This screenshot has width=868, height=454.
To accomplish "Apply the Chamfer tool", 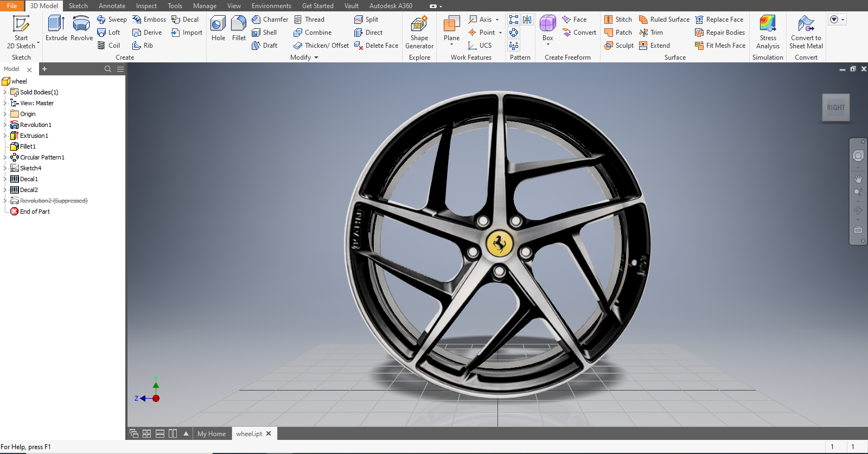I will [270, 20].
